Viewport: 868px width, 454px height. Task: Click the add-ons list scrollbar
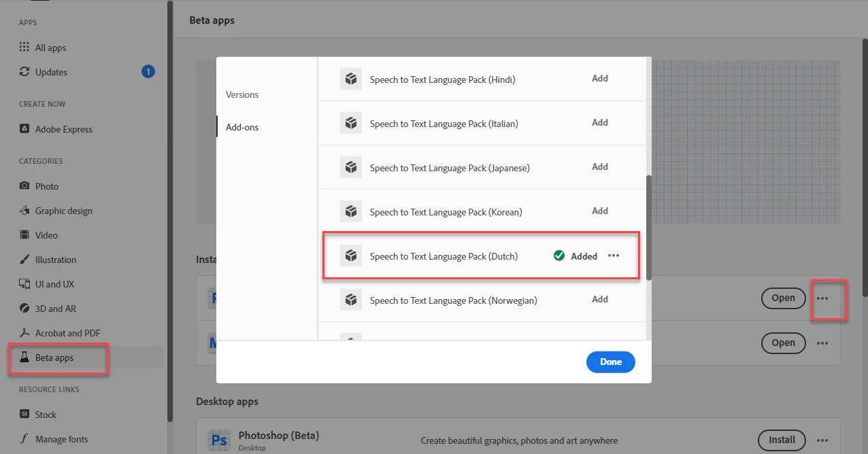pyautogui.click(x=649, y=228)
